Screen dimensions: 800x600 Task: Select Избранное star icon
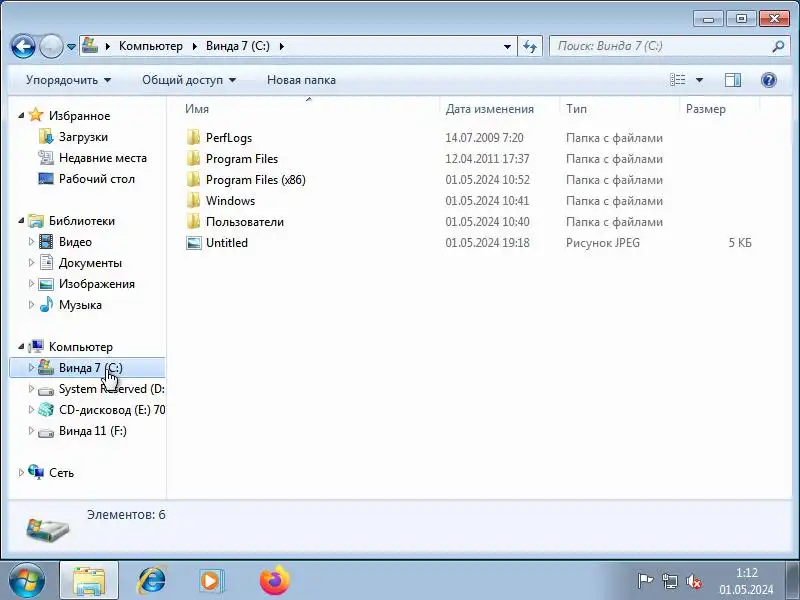(36, 115)
